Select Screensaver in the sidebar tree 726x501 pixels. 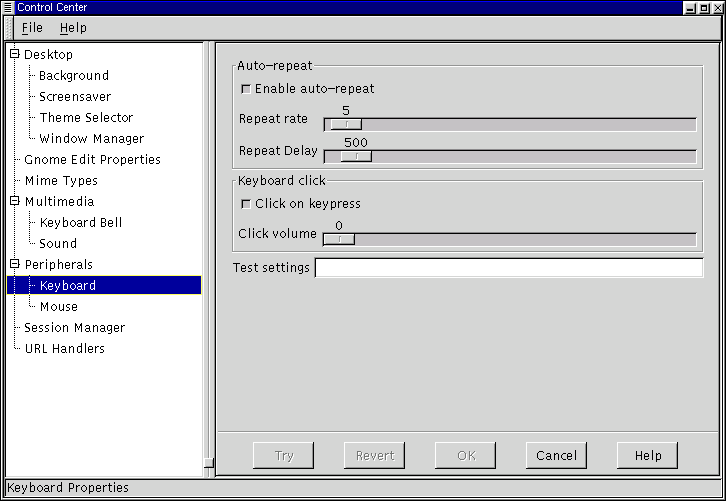pyautogui.click(x=75, y=96)
